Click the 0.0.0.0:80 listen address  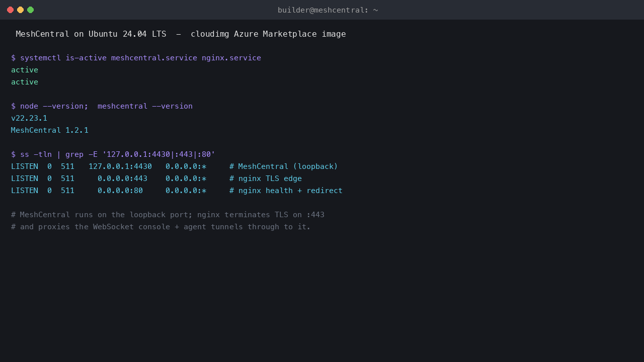pos(120,191)
